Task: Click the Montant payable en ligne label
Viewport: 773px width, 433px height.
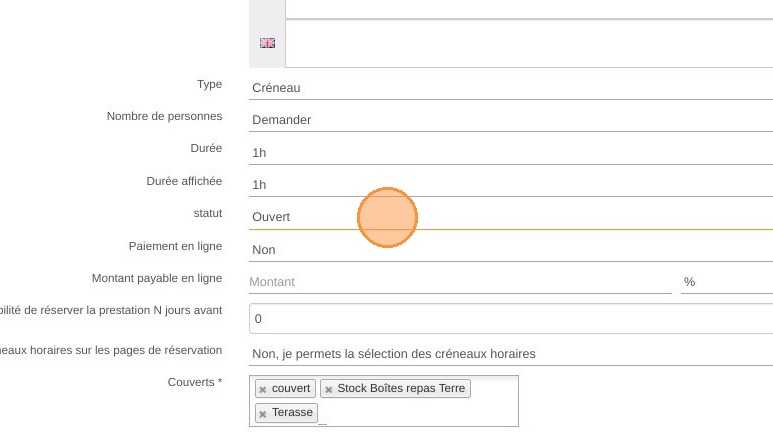Action: coord(157,278)
